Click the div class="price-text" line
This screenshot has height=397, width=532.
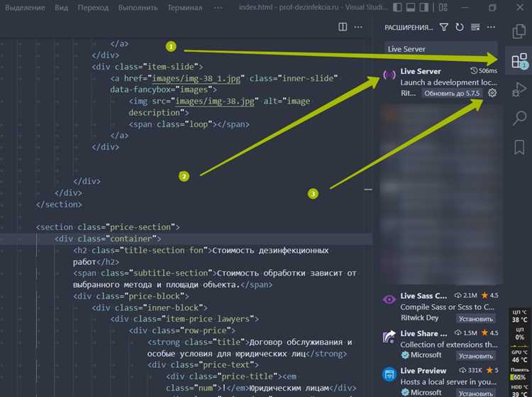[x=203, y=365]
